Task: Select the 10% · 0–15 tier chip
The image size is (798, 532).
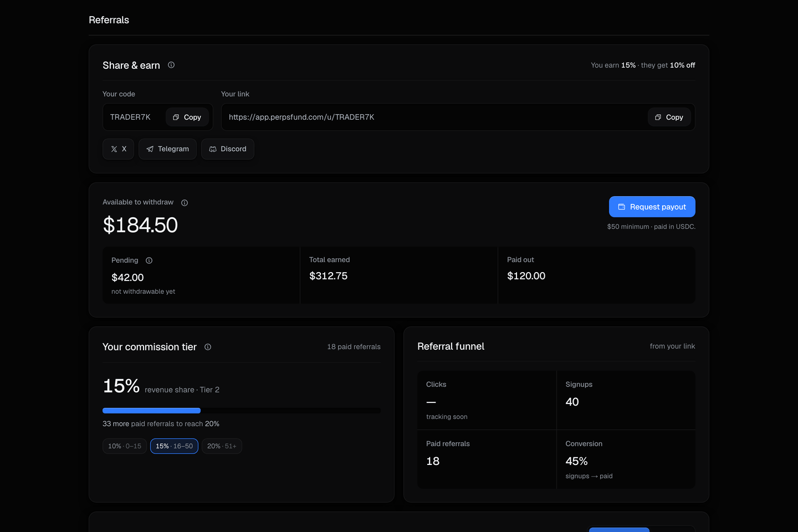Action: pyautogui.click(x=125, y=446)
